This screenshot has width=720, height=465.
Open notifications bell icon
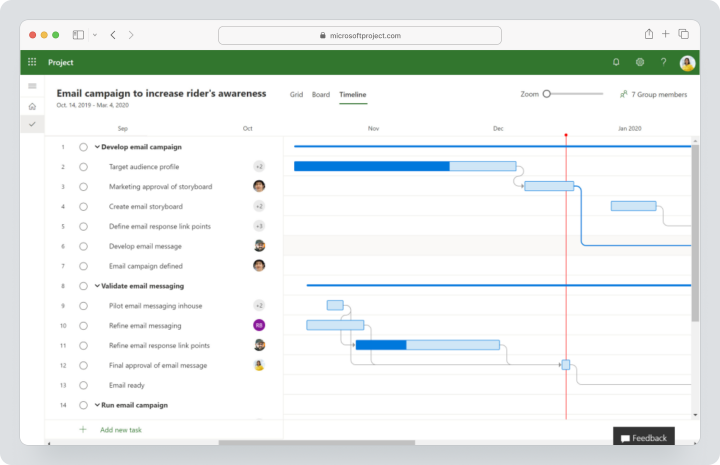pyautogui.click(x=616, y=62)
